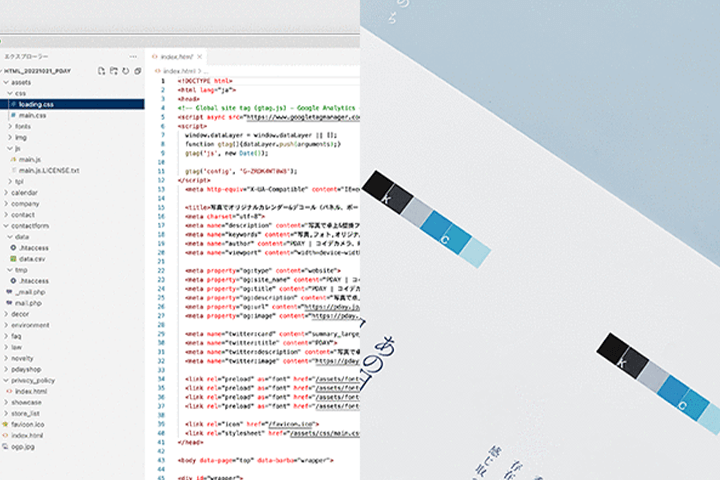Click the </head> closing tag on line 41
The height and width of the screenshot is (480, 720).
pyautogui.click(x=190, y=442)
